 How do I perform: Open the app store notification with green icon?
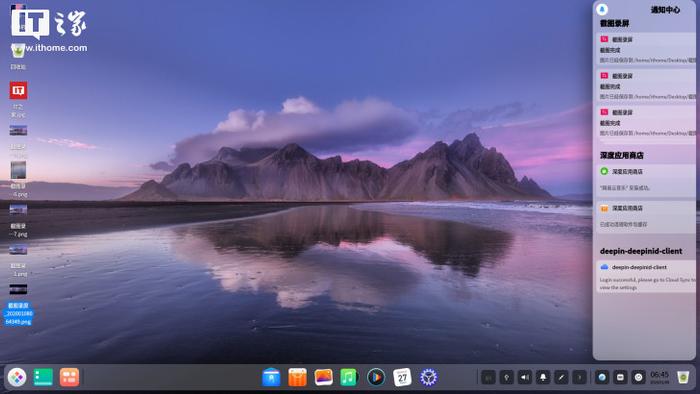point(645,180)
